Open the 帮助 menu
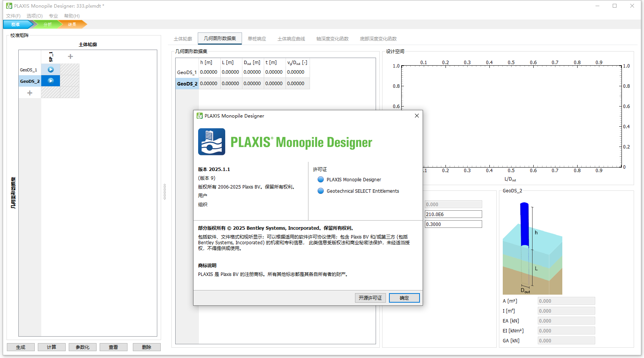Image resolution: width=644 pixels, height=358 pixels. pyautogui.click(x=71, y=16)
